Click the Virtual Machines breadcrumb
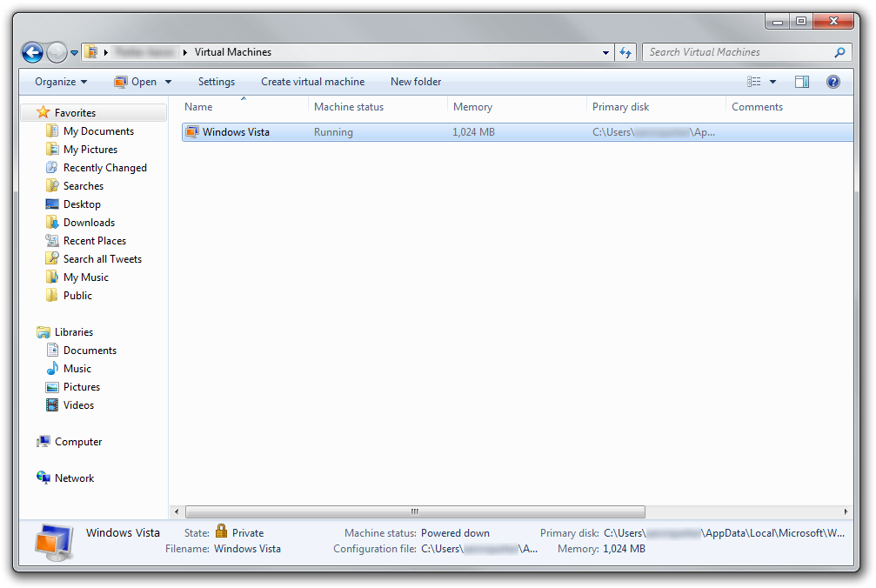Screen dimensions: 876x588 point(233,52)
